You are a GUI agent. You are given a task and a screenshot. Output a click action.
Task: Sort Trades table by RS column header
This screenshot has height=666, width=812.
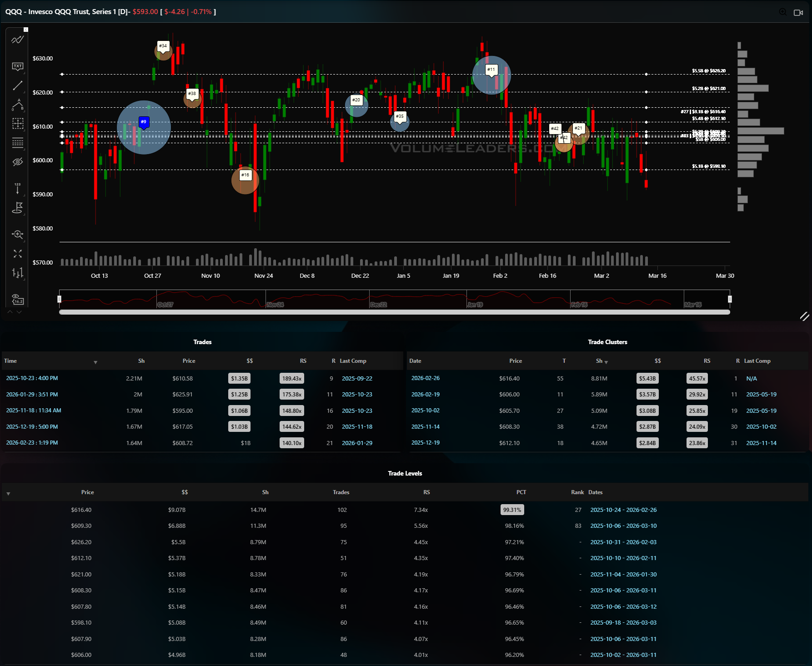303,361
